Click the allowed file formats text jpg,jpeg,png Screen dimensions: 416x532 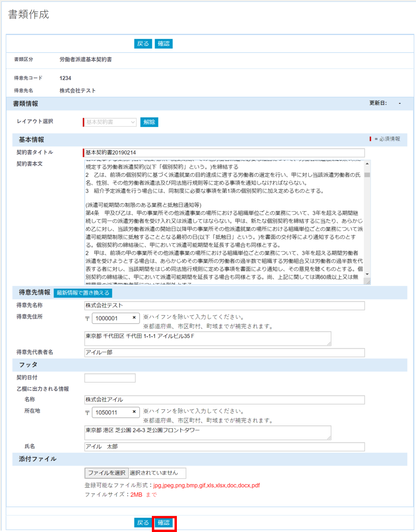point(206,485)
